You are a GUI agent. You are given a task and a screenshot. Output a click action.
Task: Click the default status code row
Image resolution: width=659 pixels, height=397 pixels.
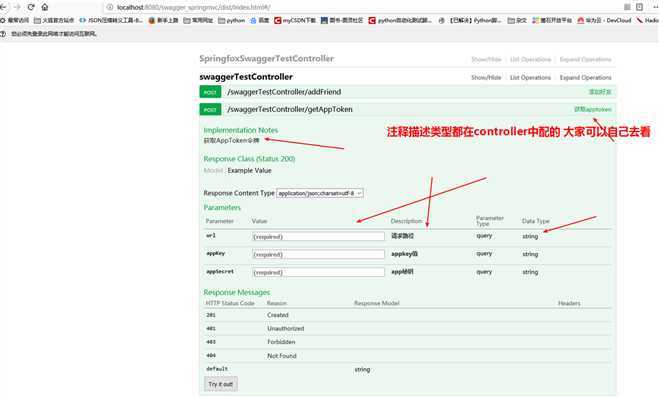click(217, 369)
